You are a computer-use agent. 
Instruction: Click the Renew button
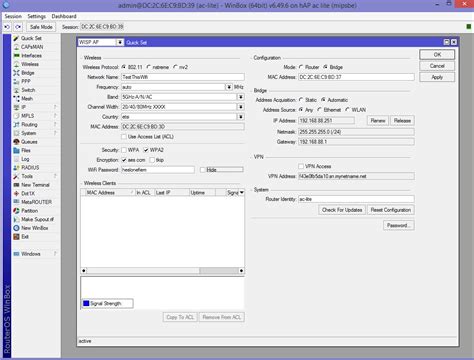[378, 121]
